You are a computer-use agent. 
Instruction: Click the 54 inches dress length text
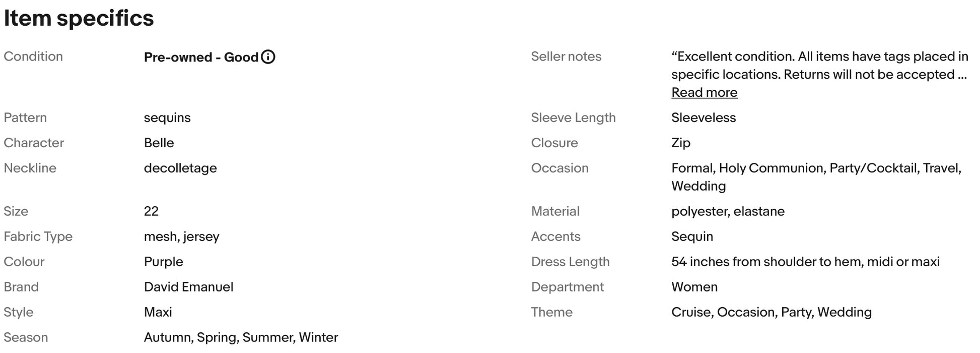click(805, 262)
